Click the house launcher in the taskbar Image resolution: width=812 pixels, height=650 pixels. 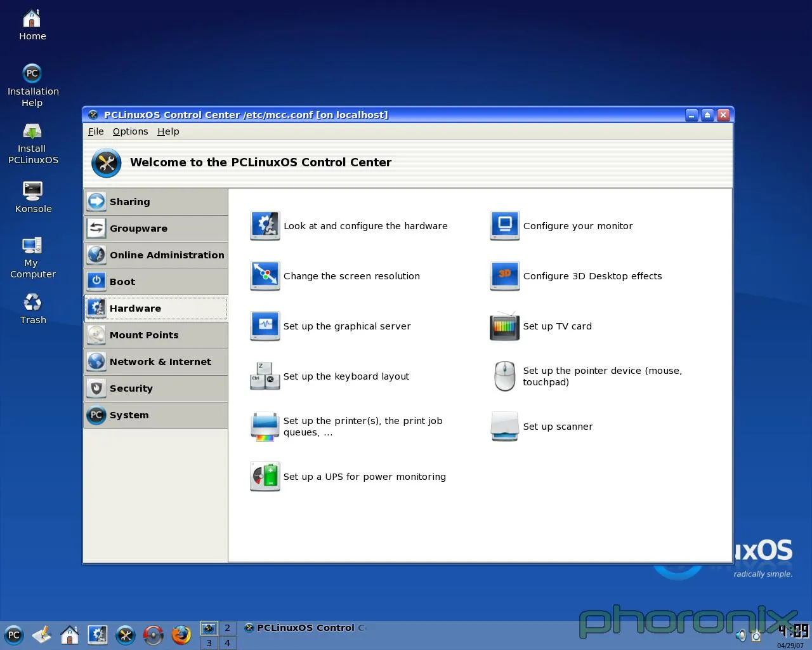point(70,635)
